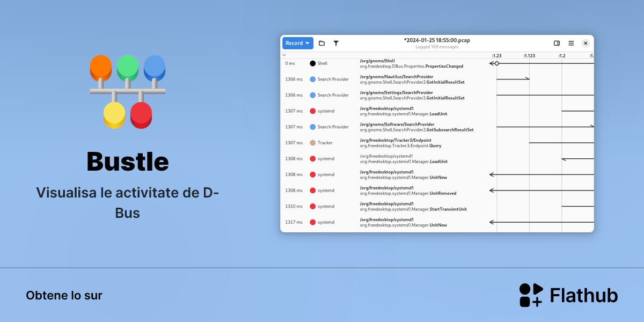Click the 1317 ms timestamp
The height and width of the screenshot is (322, 644).
coord(294,222)
